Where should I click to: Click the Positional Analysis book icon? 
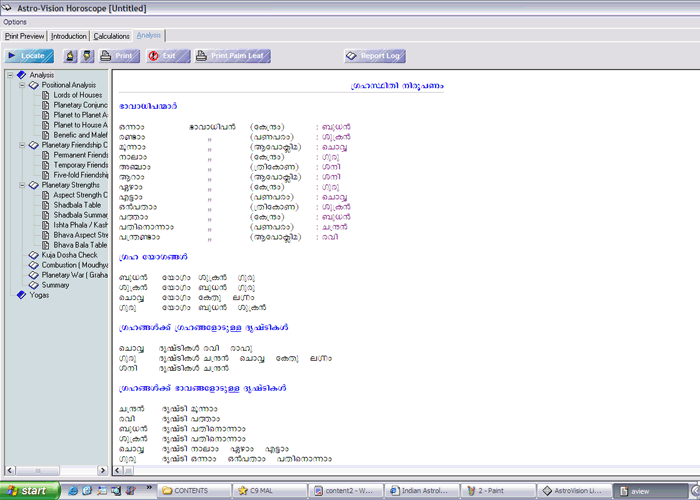point(33,85)
